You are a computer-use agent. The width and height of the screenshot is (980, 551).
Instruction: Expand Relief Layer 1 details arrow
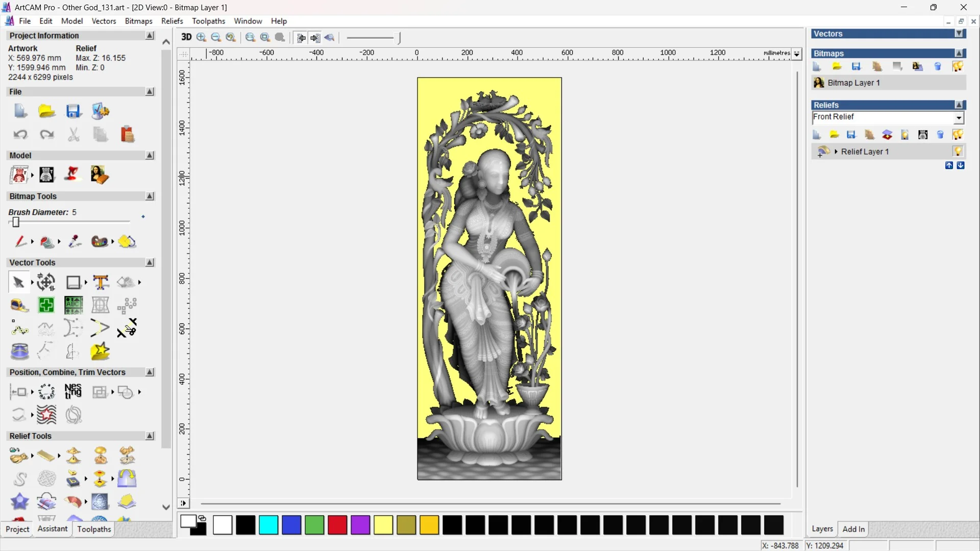tap(836, 152)
